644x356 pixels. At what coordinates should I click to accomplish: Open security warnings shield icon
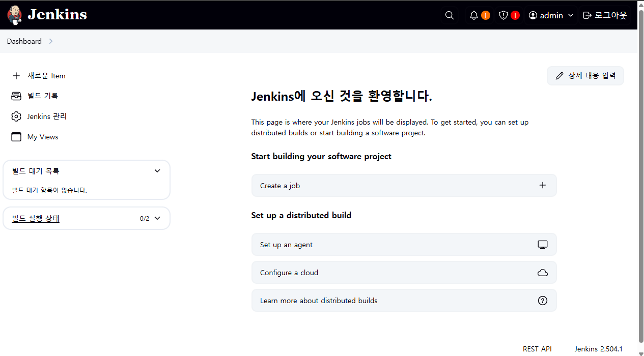point(503,15)
